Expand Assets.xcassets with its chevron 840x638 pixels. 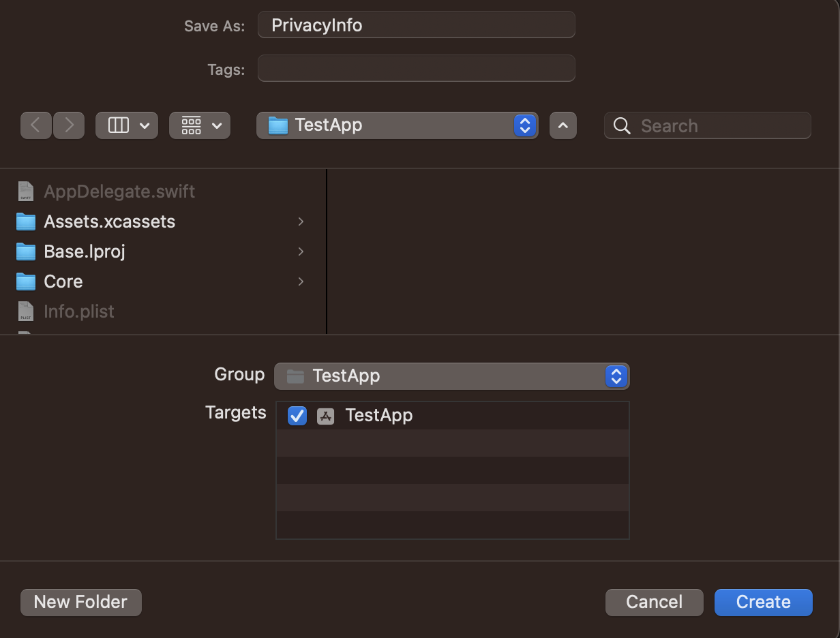301,222
